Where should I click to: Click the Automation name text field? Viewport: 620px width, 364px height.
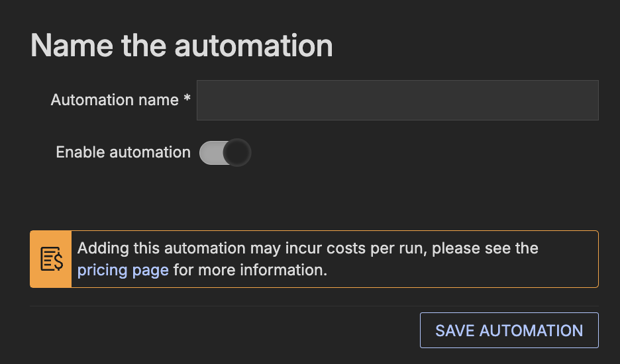pos(397,101)
